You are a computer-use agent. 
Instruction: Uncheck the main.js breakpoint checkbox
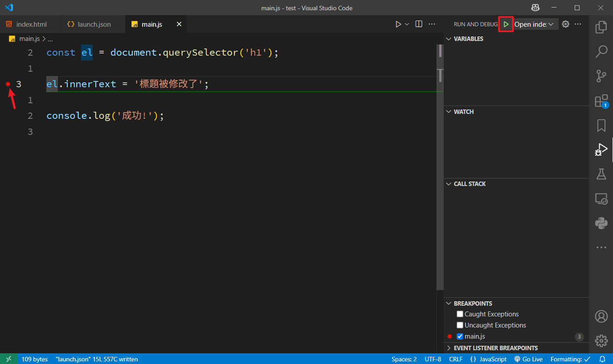[460, 336]
